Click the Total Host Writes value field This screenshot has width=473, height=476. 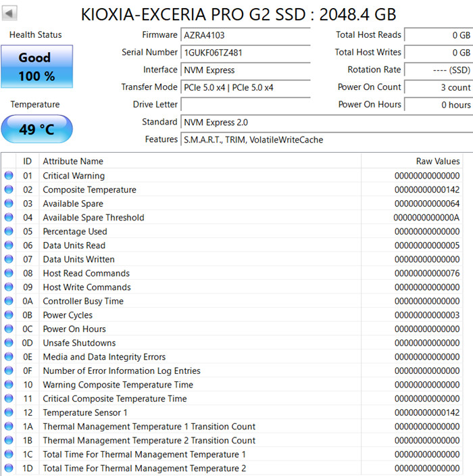click(x=439, y=53)
